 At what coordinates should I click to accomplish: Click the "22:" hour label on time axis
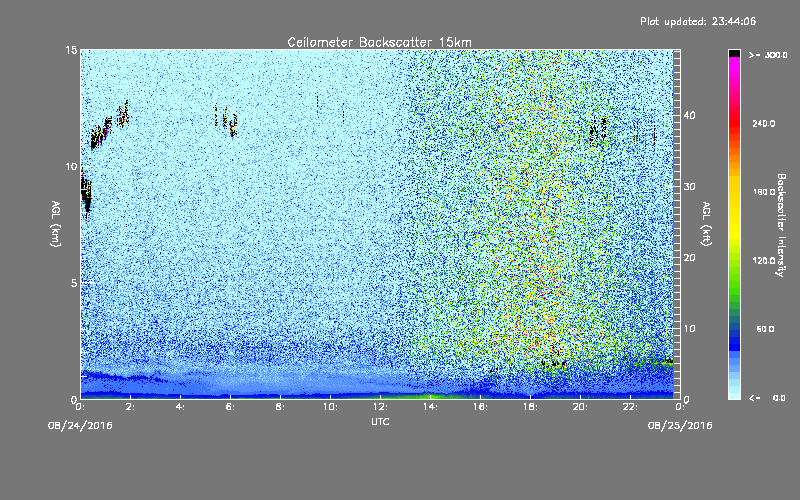[630, 407]
